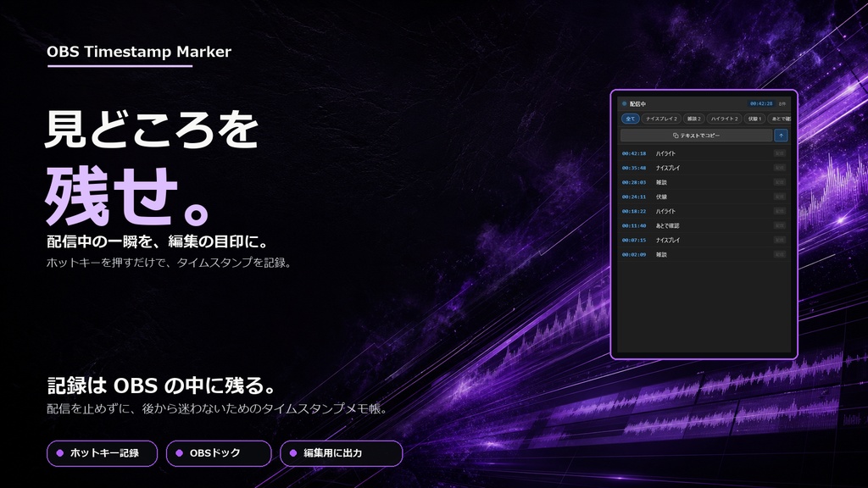
Task: Click the small button on the 00:18:22 row
Action: point(780,211)
